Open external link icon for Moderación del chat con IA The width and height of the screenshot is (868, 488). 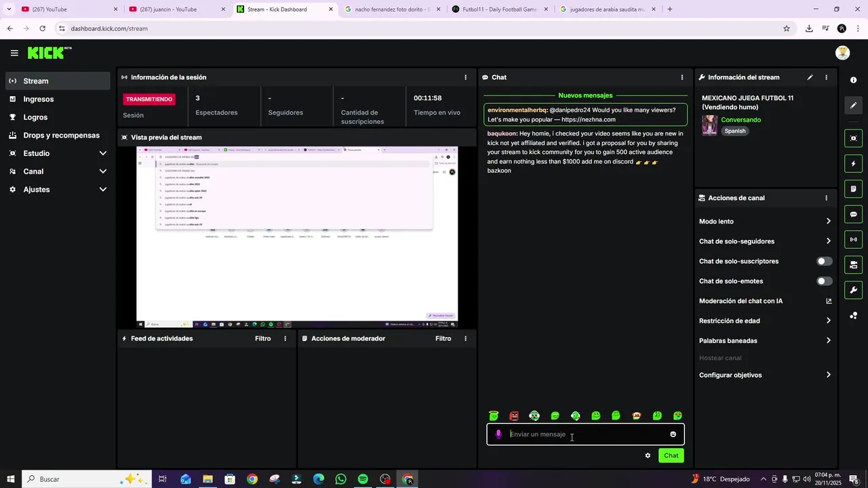tap(829, 301)
